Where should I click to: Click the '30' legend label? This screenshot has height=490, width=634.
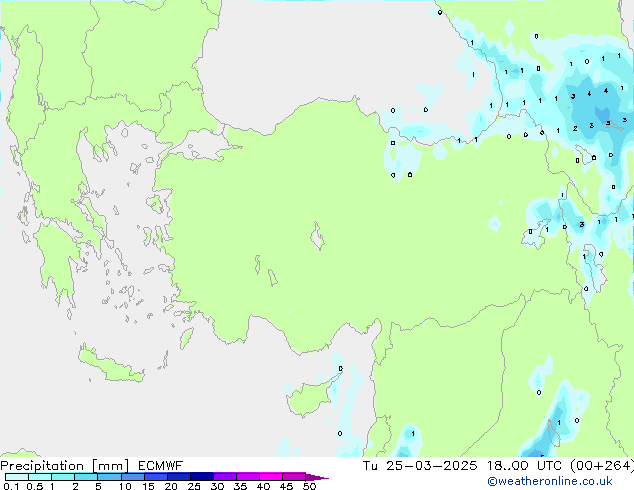(x=217, y=486)
